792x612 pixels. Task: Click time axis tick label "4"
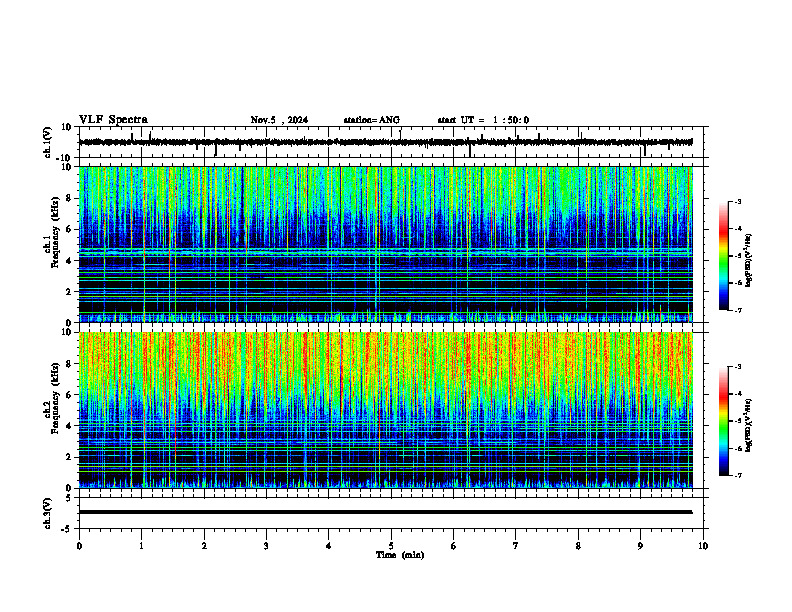329,546
